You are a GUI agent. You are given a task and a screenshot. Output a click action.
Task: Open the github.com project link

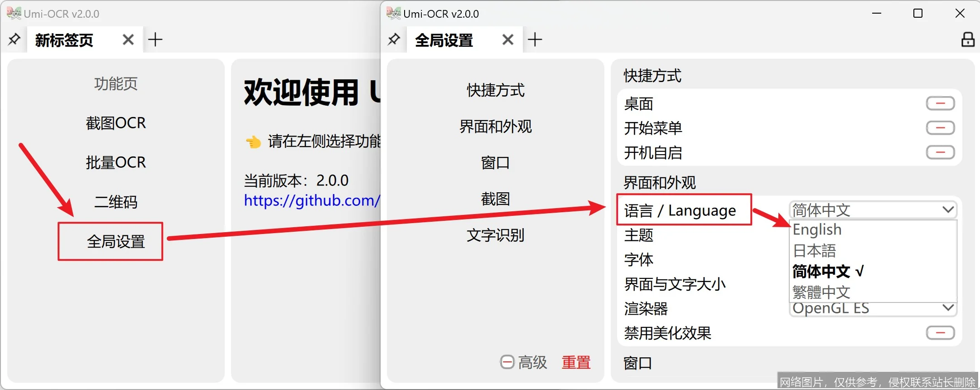(312, 200)
